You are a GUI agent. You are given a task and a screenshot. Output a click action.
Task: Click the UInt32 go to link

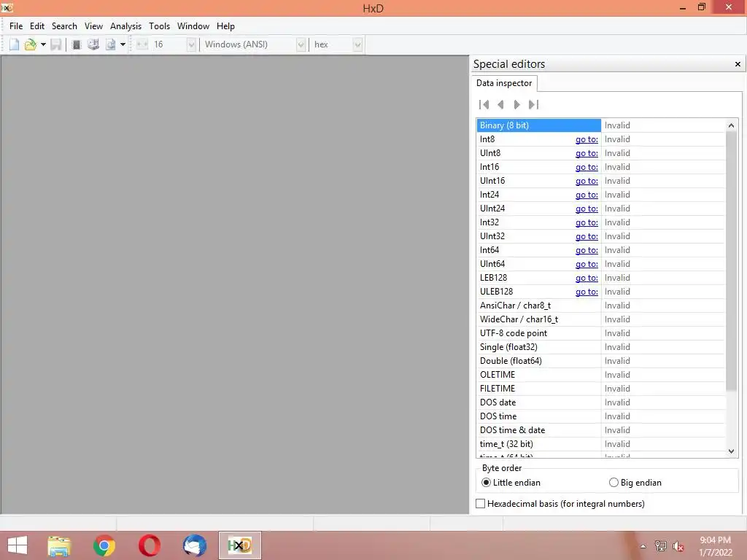[587, 236]
